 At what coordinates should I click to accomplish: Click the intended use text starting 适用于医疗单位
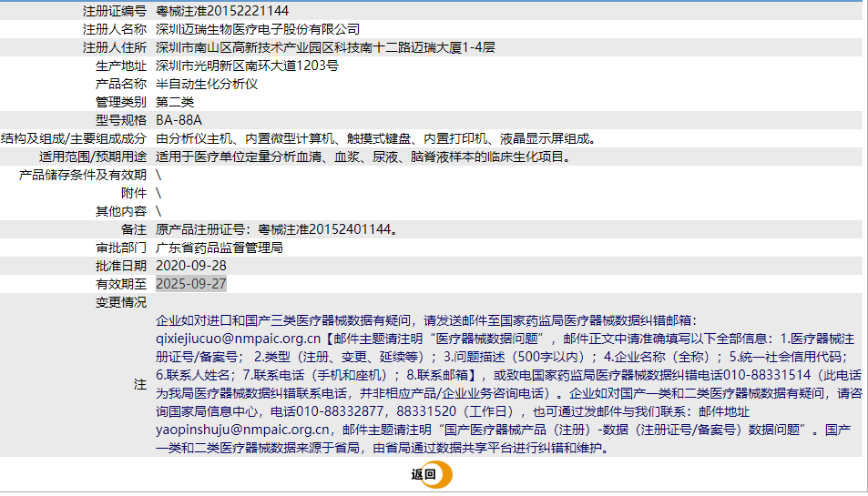(x=365, y=157)
